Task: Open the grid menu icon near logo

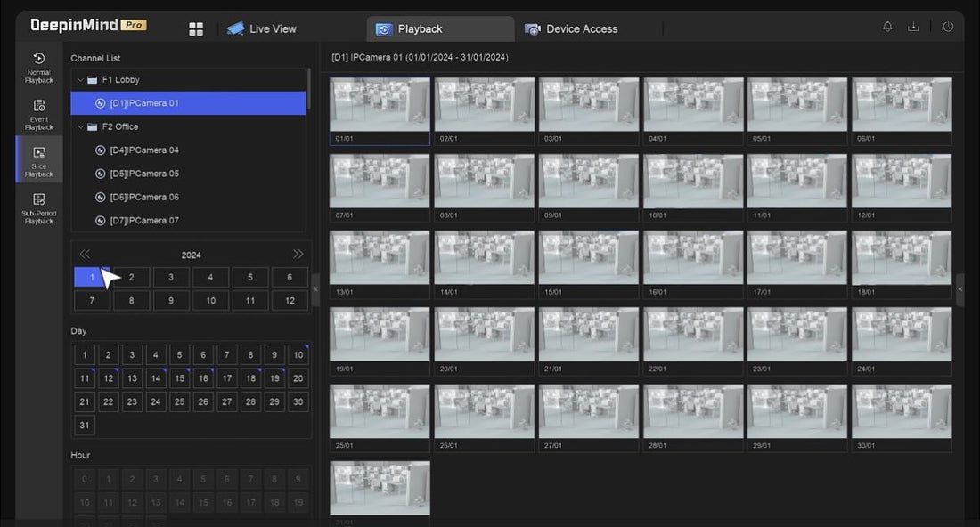Action: click(196, 29)
